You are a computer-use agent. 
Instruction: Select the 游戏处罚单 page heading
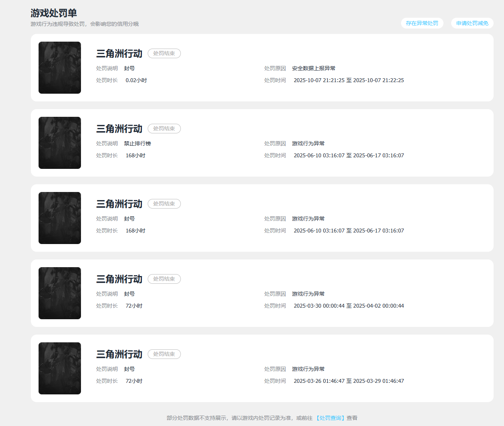click(x=54, y=13)
